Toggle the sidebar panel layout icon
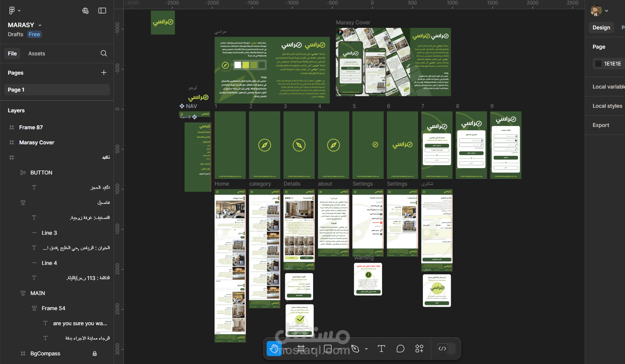625x364 pixels. pos(102,11)
